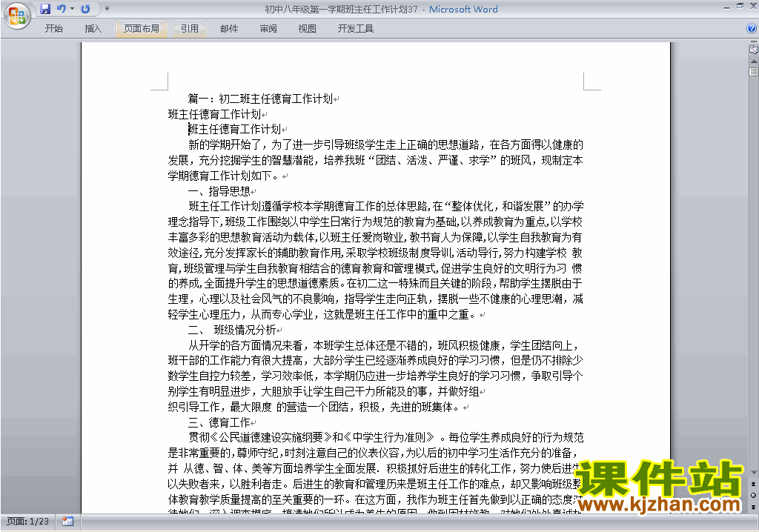Open the round Office Button menu
The image size is (759, 532).
[x=18, y=16]
